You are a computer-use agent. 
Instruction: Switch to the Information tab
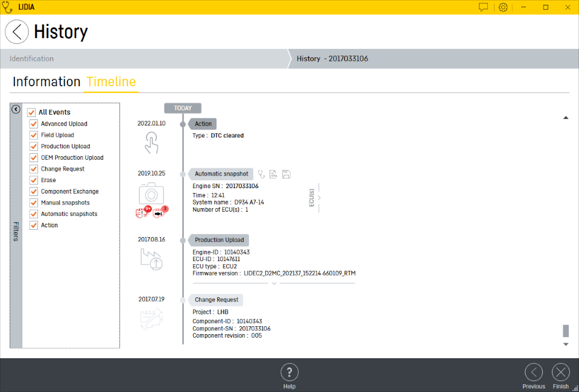pyautogui.click(x=46, y=82)
